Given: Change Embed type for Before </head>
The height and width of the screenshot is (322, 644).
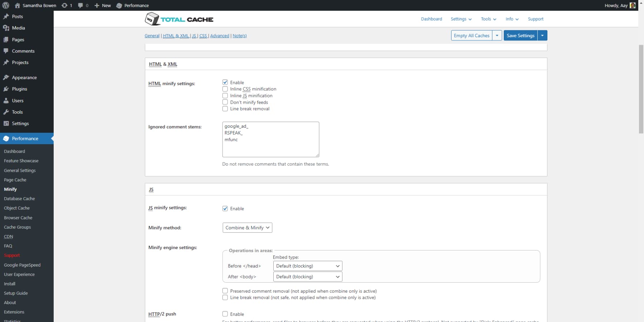Looking at the screenshot, I should [x=307, y=266].
